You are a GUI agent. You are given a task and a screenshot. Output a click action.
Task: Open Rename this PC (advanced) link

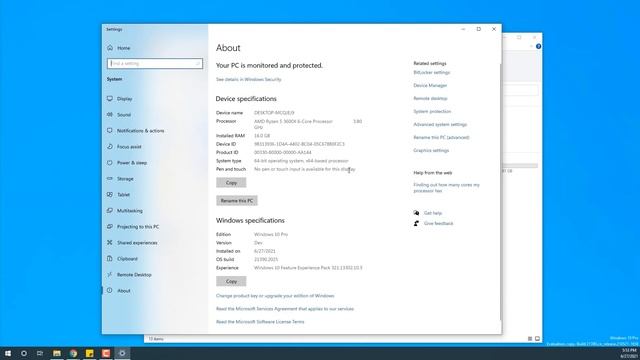click(441, 138)
